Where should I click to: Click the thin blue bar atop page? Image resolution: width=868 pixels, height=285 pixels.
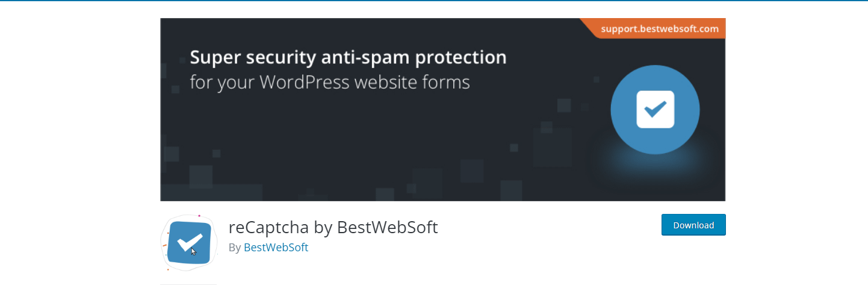[433, 1]
